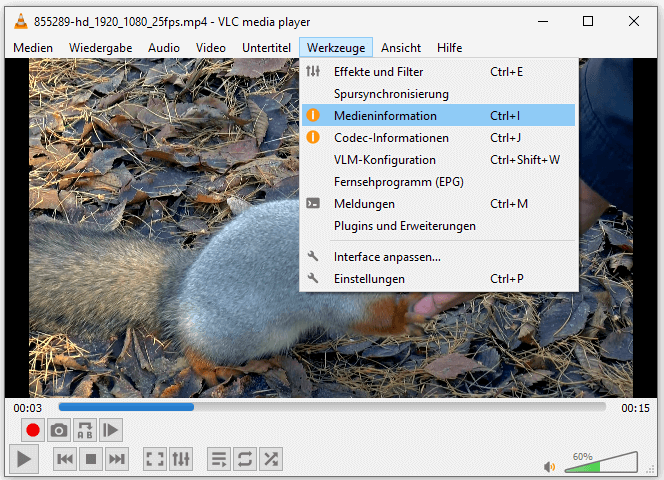Skip to the next media item
Screen dimensions: 664x480
116,459
